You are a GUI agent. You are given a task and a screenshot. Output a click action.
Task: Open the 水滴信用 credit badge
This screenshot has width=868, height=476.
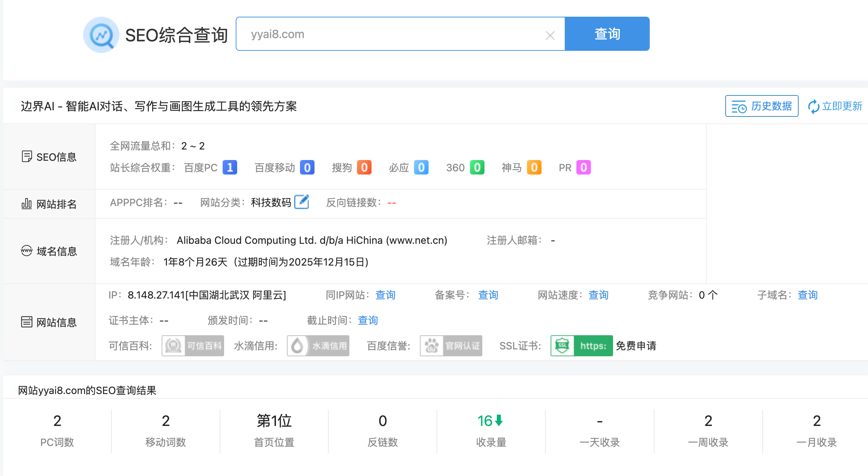pyautogui.click(x=318, y=346)
